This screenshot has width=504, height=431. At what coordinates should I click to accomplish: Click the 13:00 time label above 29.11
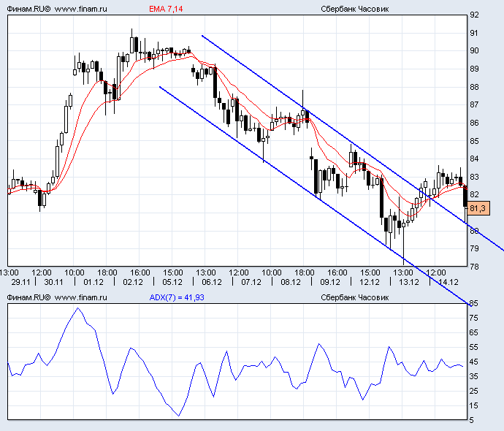[9, 273]
